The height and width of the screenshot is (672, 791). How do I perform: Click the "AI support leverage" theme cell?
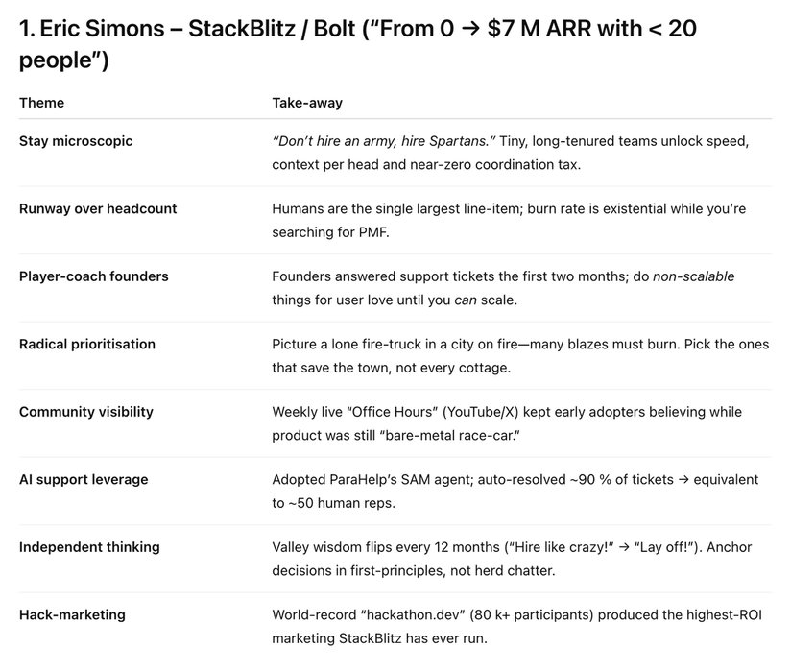click(84, 479)
